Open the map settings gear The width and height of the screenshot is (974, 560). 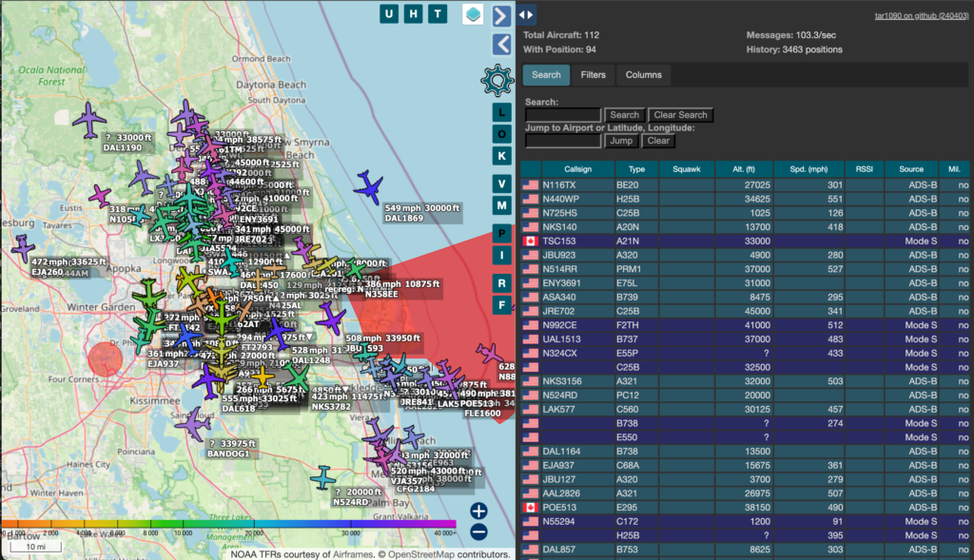(x=497, y=81)
